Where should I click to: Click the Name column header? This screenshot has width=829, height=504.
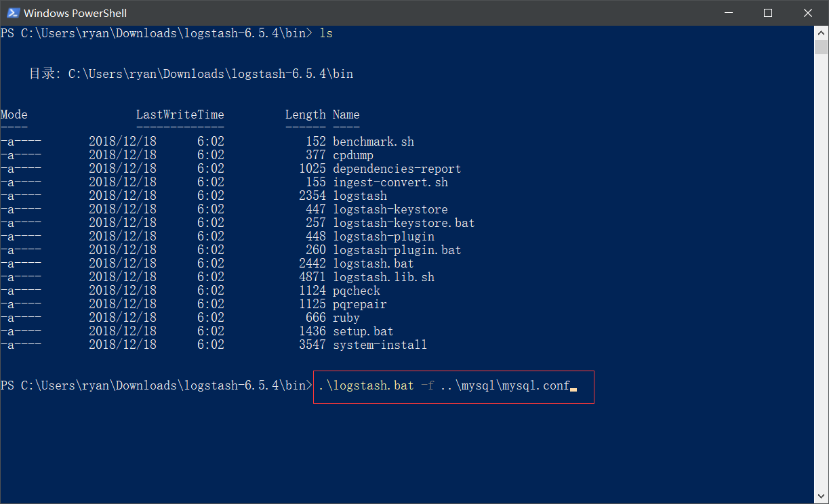(346, 114)
